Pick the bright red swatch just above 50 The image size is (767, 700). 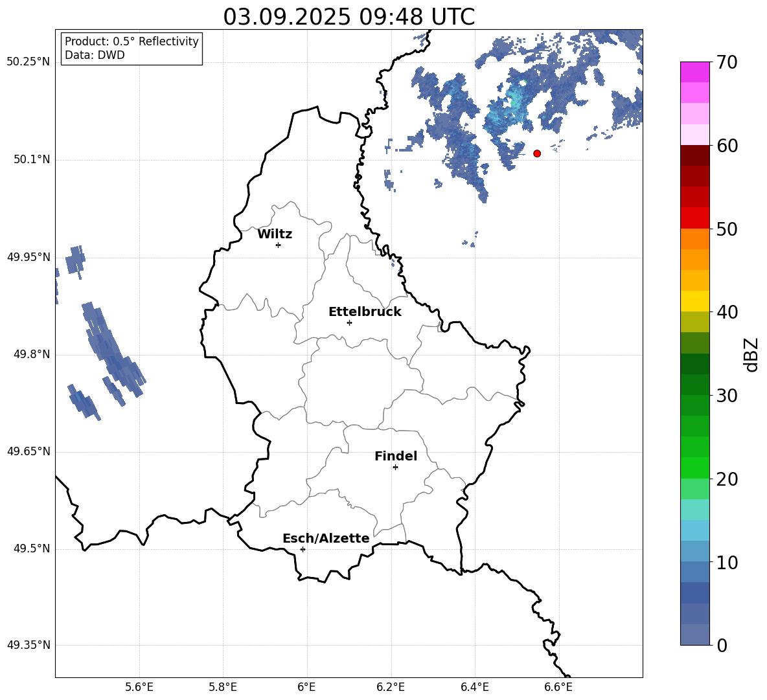694,218
